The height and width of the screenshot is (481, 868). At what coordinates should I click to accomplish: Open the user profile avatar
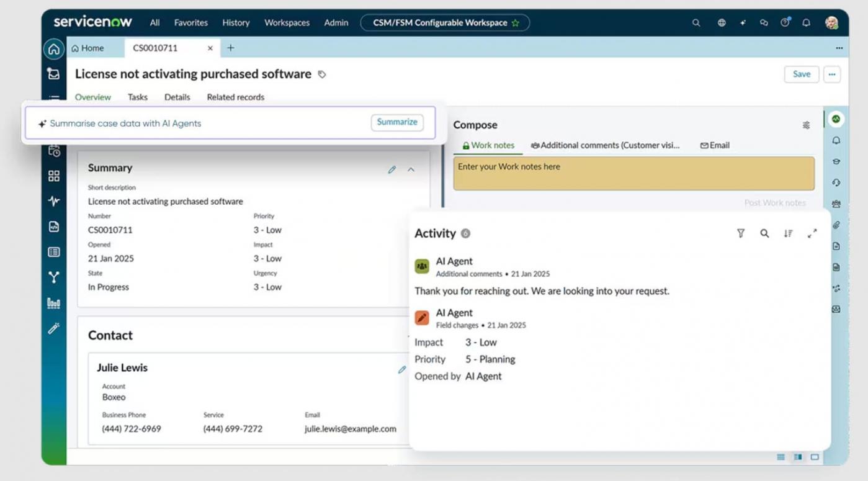[x=832, y=23]
